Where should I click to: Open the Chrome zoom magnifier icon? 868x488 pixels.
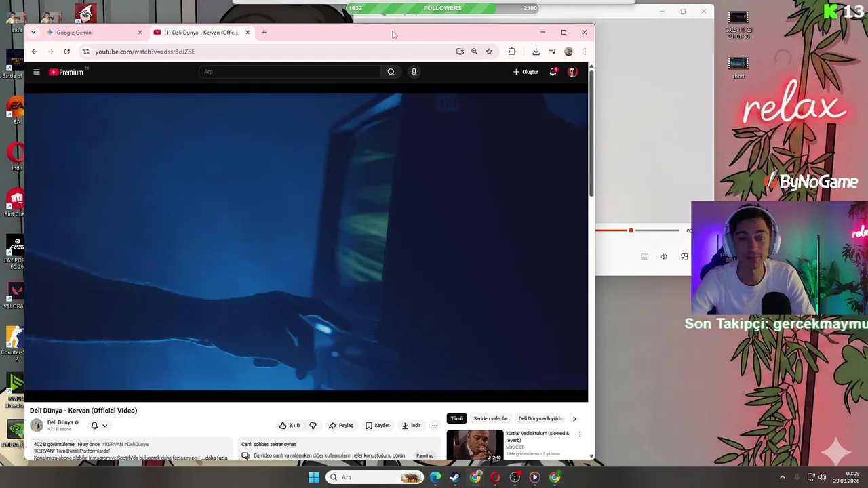click(x=474, y=52)
